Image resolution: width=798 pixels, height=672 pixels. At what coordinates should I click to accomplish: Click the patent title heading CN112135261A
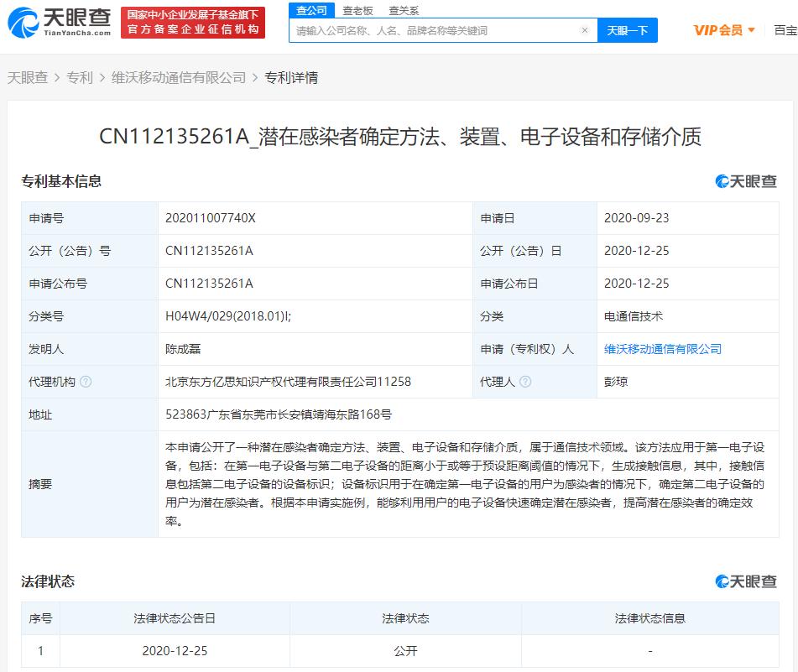400,137
